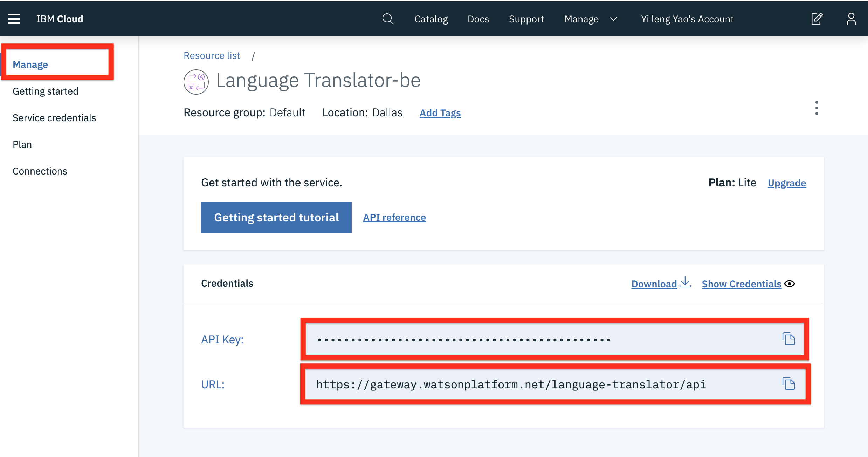Image resolution: width=868 pixels, height=457 pixels.
Task: Open Service credentials in sidebar
Action: (54, 118)
